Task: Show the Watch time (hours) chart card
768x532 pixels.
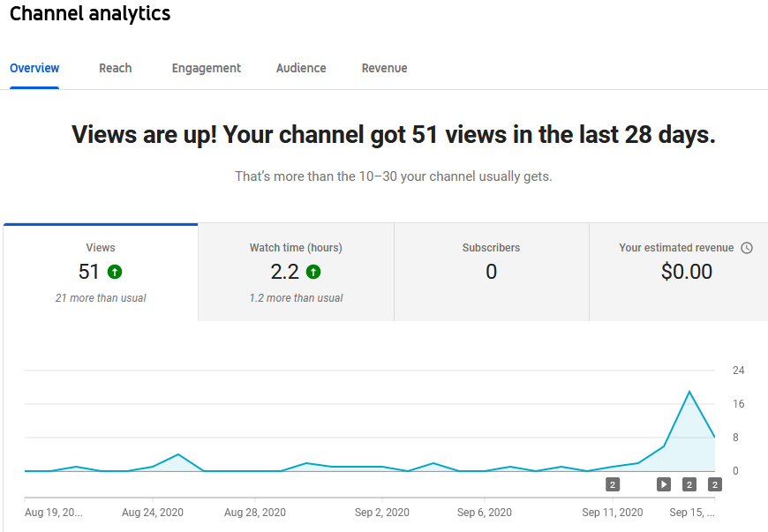Action: click(x=296, y=272)
